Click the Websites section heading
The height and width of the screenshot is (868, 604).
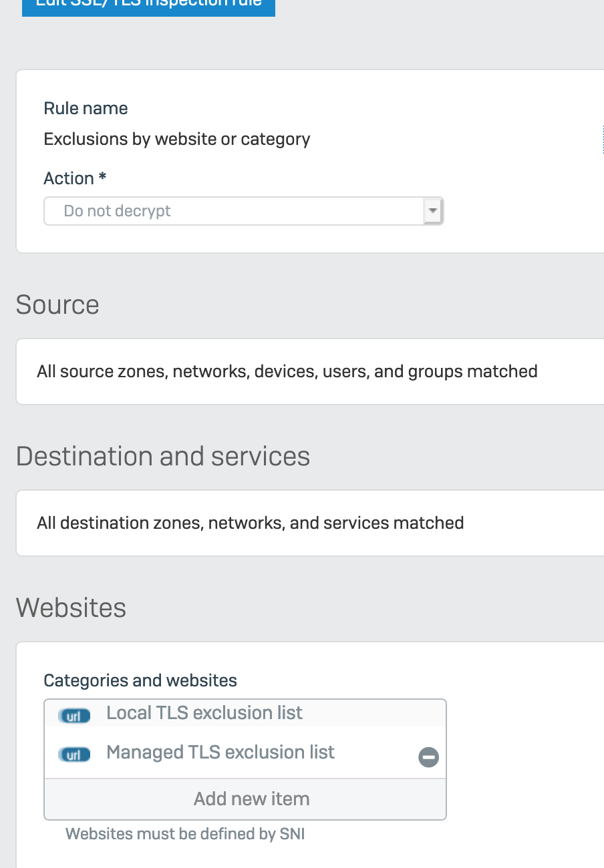[x=71, y=608]
